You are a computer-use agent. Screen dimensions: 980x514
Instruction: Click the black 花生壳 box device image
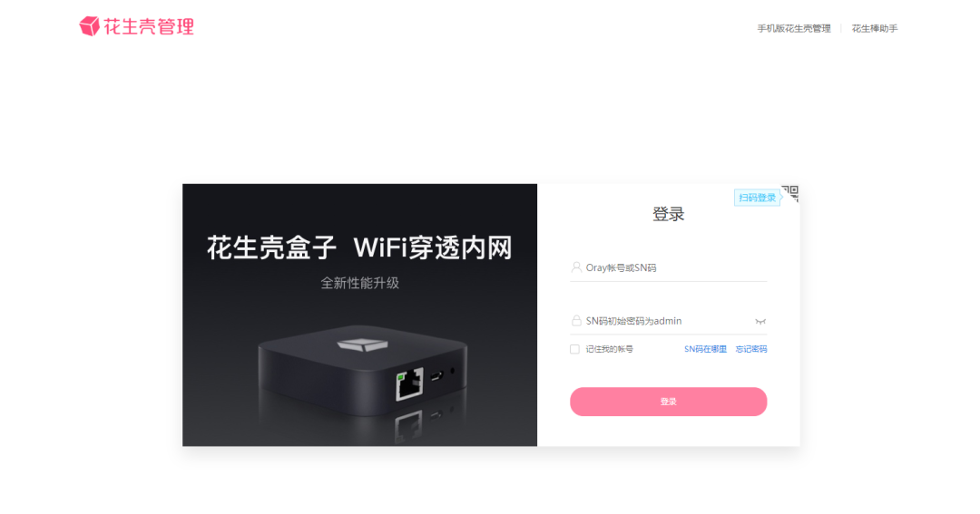(362, 373)
